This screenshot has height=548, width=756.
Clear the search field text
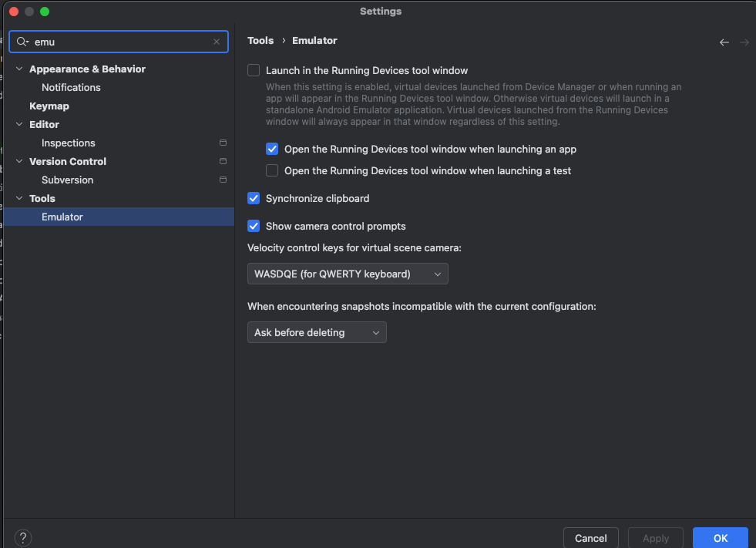click(x=217, y=42)
